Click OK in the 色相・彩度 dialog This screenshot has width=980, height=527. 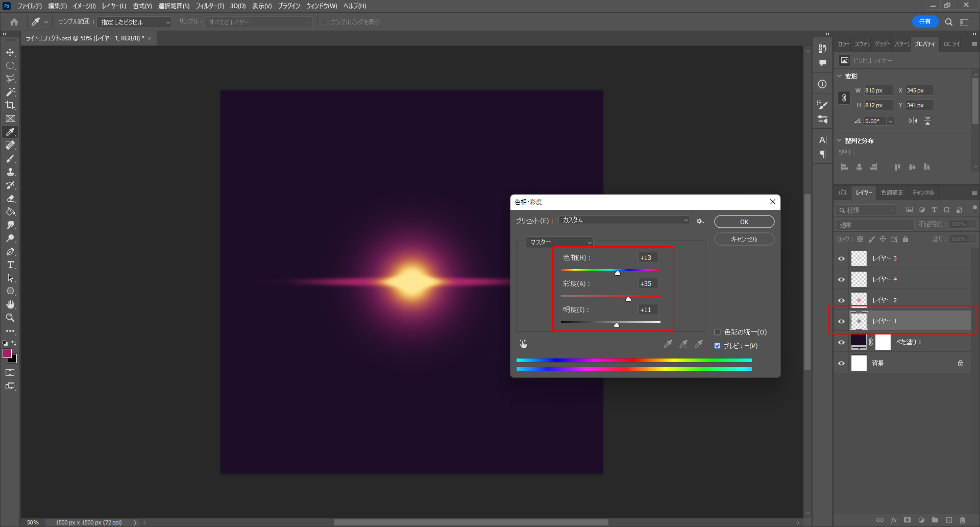point(744,222)
